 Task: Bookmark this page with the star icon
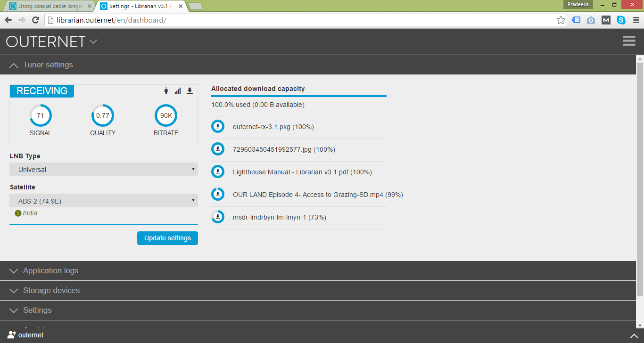pyautogui.click(x=561, y=20)
